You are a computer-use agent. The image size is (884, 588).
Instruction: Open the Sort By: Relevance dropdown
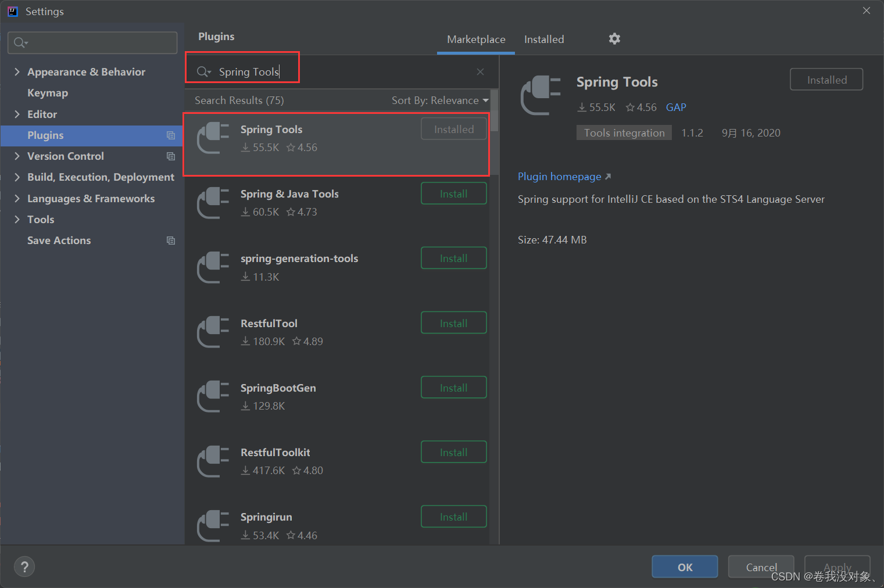[x=440, y=101]
